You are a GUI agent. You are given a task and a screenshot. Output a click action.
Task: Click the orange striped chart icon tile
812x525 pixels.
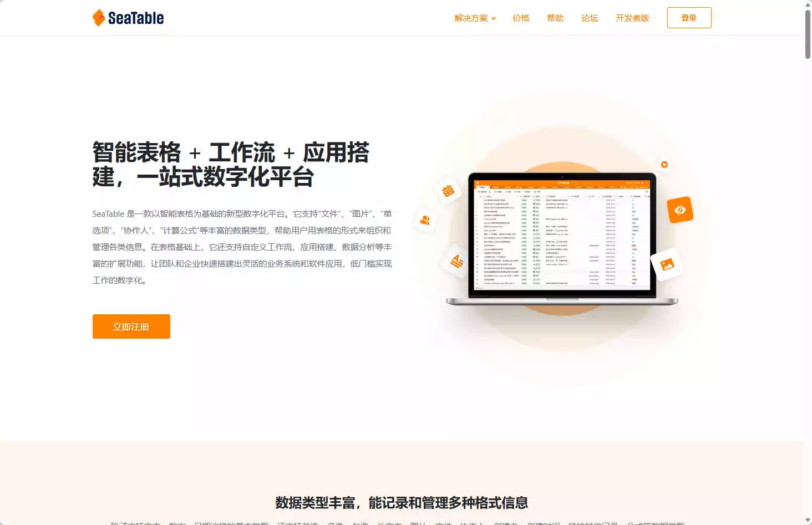click(457, 261)
